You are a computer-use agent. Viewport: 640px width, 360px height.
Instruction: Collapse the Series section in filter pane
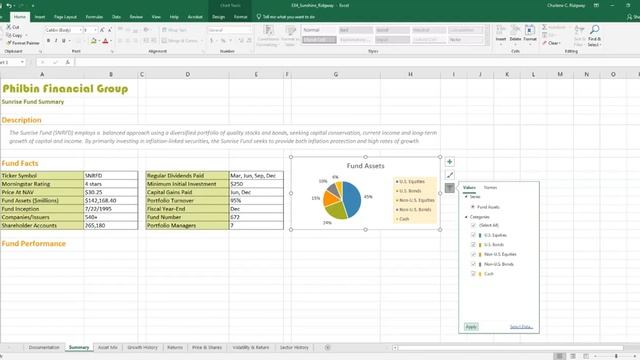point(466,197)
